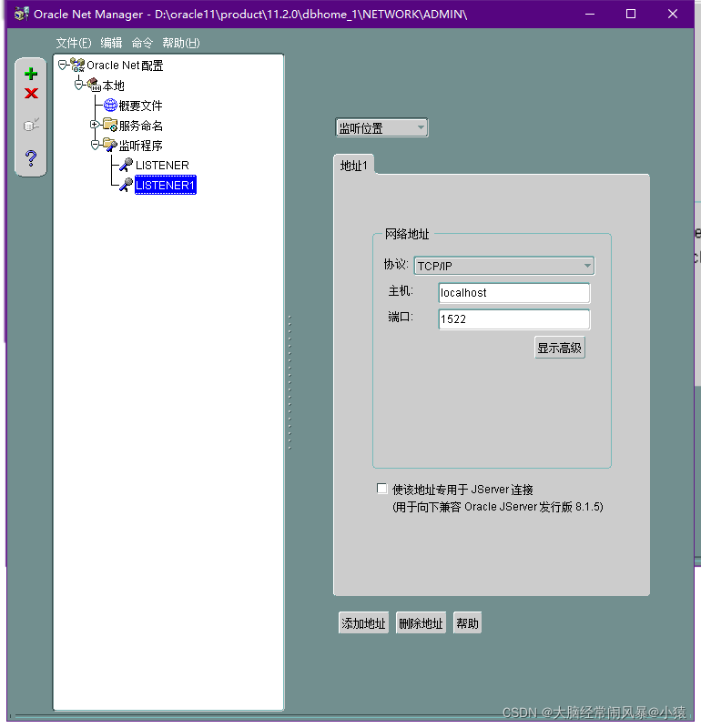Viewport: 701px width, 728px height.
Task: Select the 监听程序 tree item label
Action: [141, 146]
